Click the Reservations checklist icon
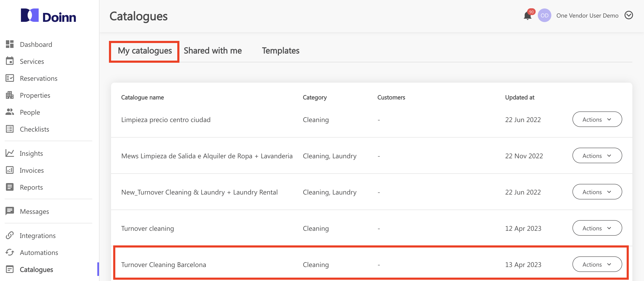The height and width of the screenshot is (281, 644). [x=10, y=78]
